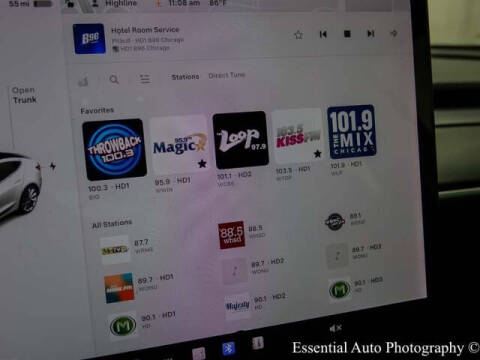Unmute using the muted speaker icon
This screenshot has width=480, height=360.
point(335,328)
